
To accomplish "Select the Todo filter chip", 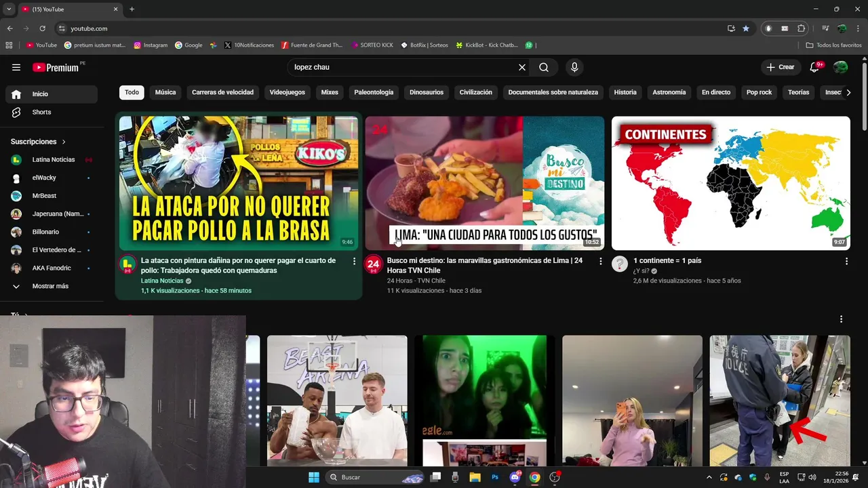I will coord(132,92).
